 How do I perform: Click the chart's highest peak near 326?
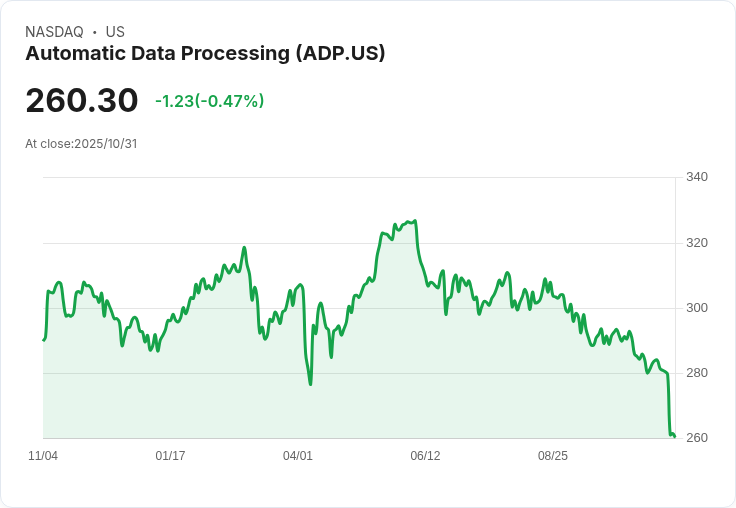point(414,221)
